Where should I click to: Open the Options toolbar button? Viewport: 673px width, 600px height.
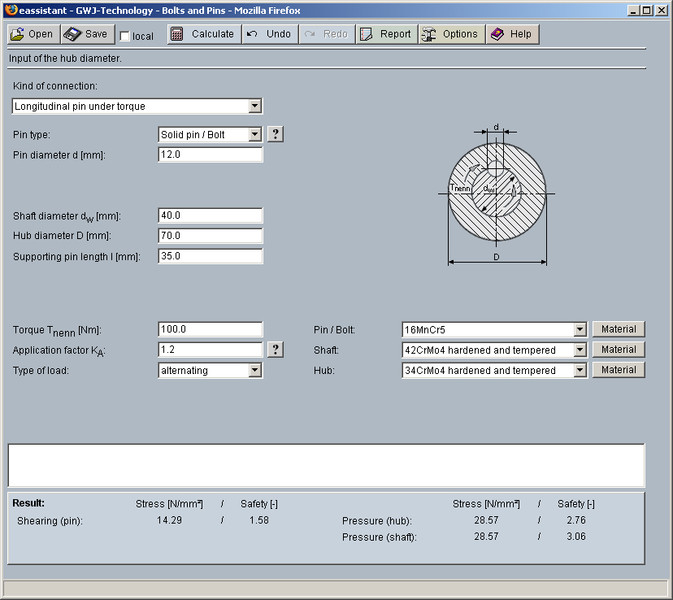pyautogui.click(x=450, y=34)
